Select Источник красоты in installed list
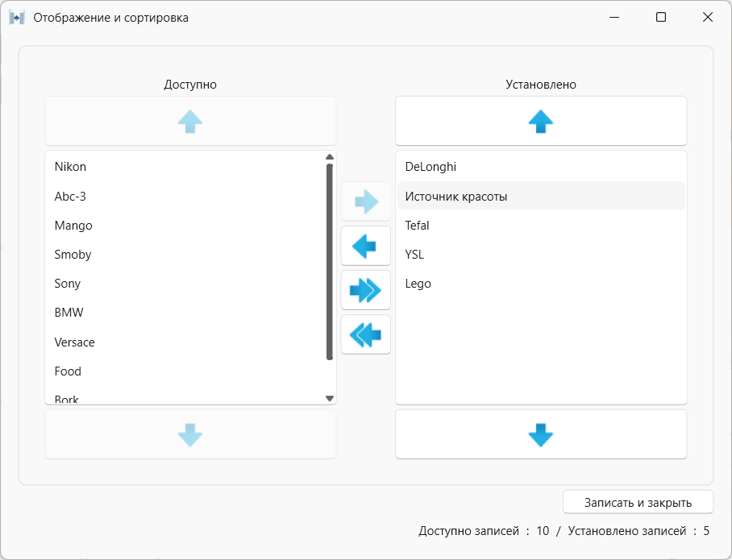 click(x=541, y=196)
